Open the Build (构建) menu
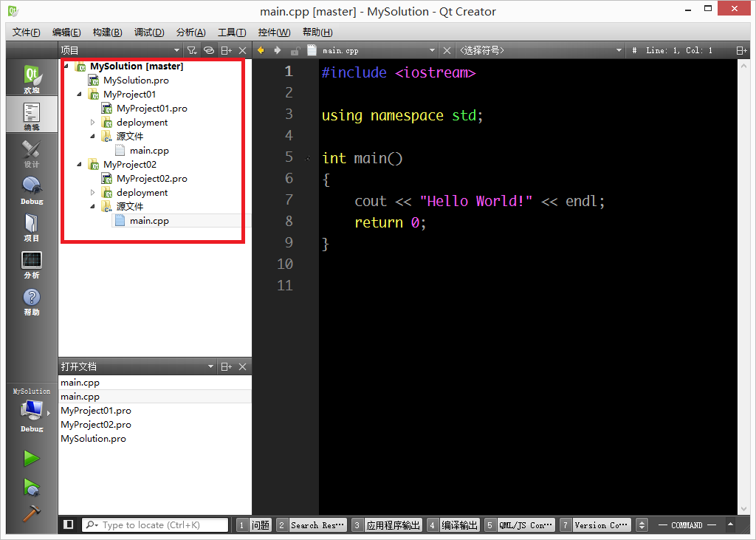The height and width of the screenshot is (540, 756). (x=108, y=33)
